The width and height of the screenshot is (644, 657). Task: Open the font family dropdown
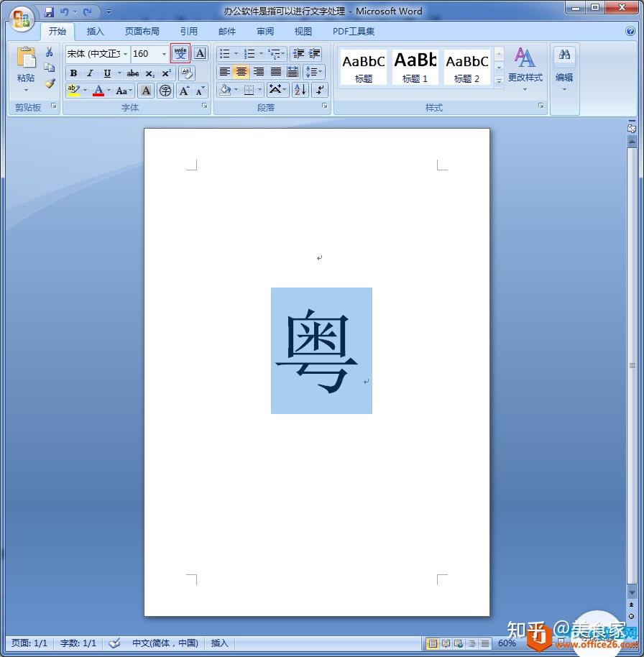(125, 53)
